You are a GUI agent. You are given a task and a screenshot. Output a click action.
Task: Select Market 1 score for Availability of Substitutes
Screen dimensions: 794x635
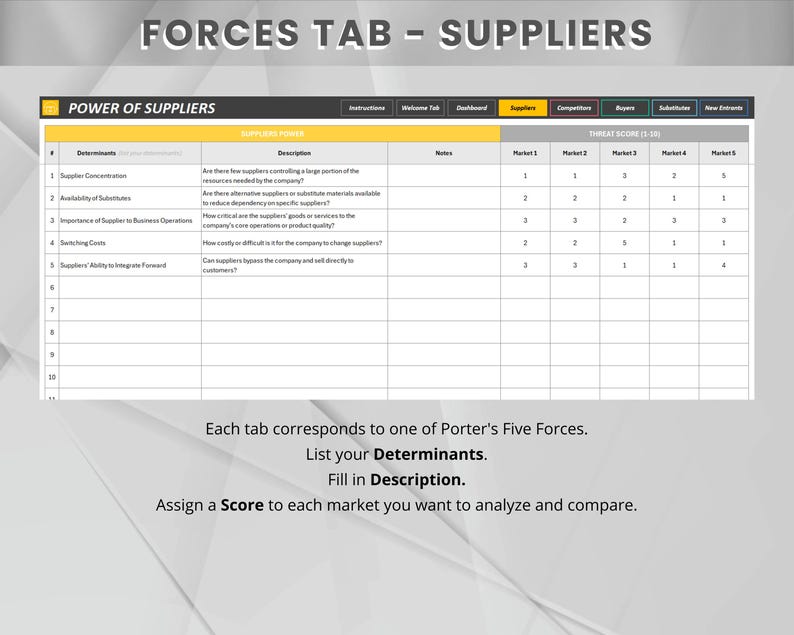[525, 198]
